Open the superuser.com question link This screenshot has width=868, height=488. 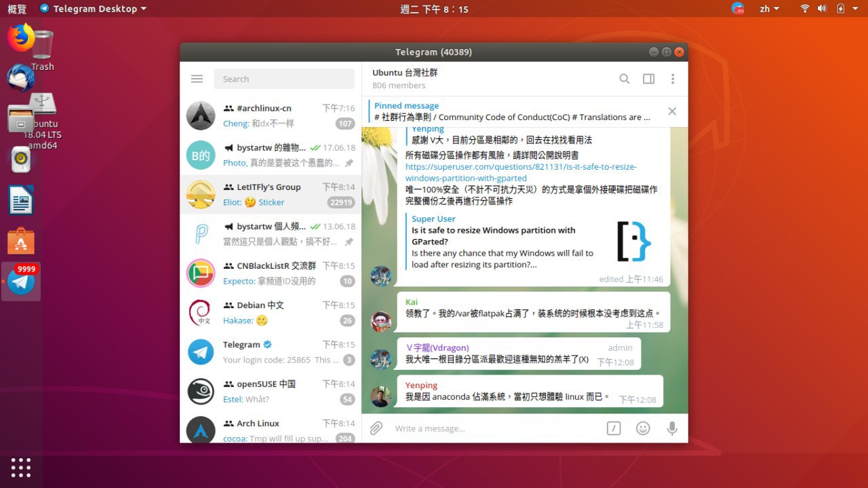click(x=521, y=172)
